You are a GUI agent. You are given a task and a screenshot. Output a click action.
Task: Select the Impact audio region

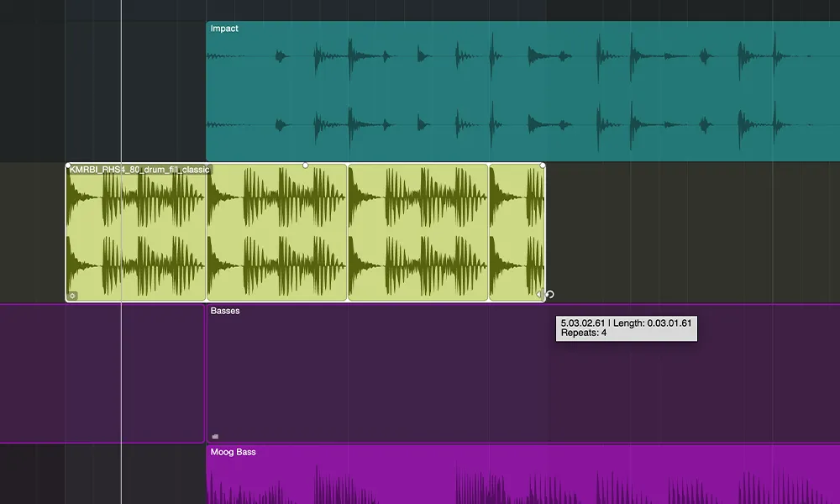point(522,91)
